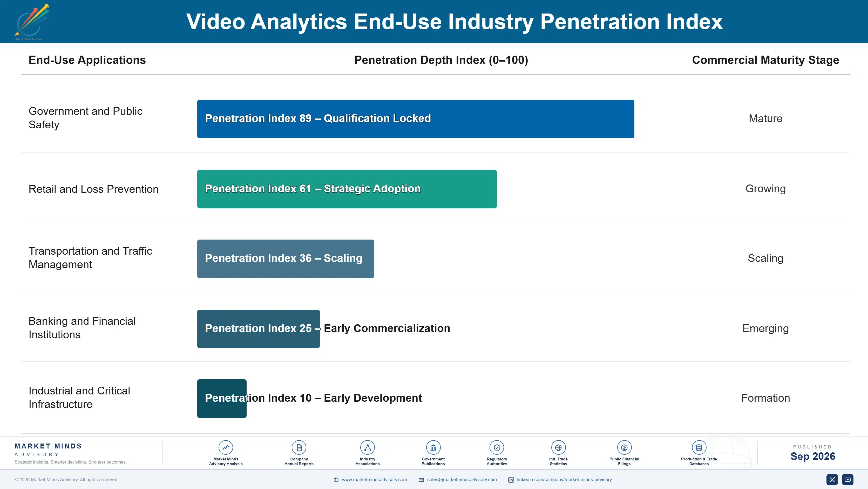Click 'Transportation and Traffic Management' label
The image size is (868, 489).
click(90, 258)
